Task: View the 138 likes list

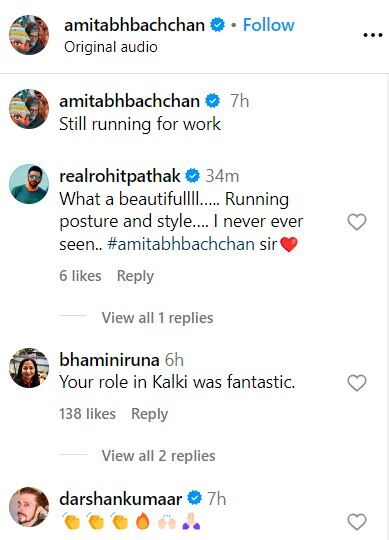Action: 87,414
